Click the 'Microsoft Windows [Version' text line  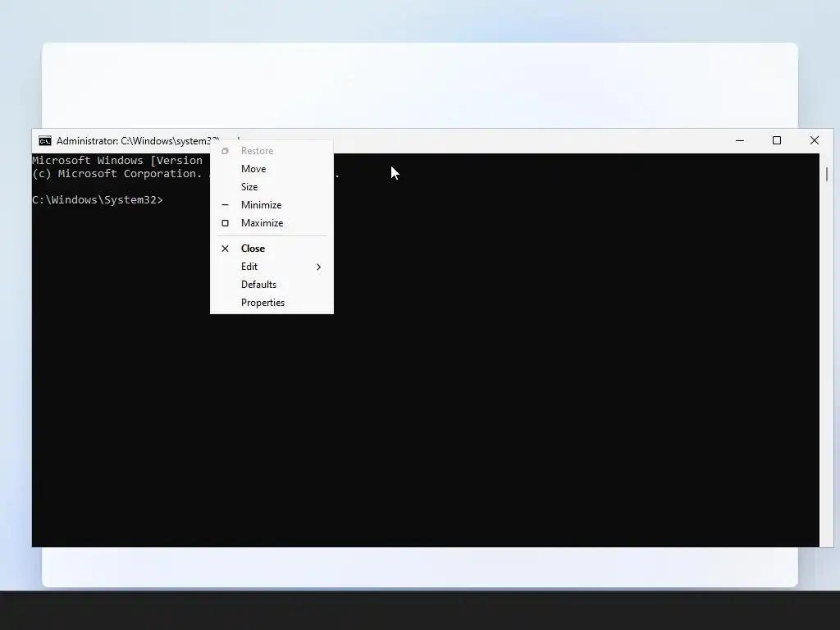117,160
